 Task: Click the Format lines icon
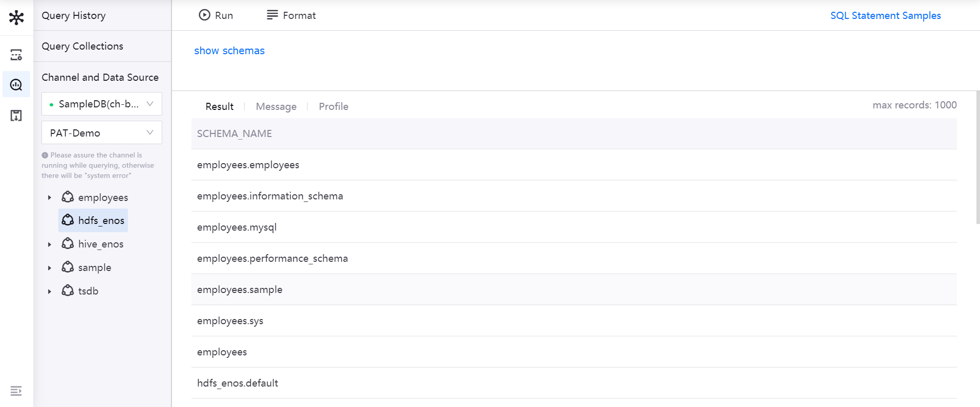(272, 15)
